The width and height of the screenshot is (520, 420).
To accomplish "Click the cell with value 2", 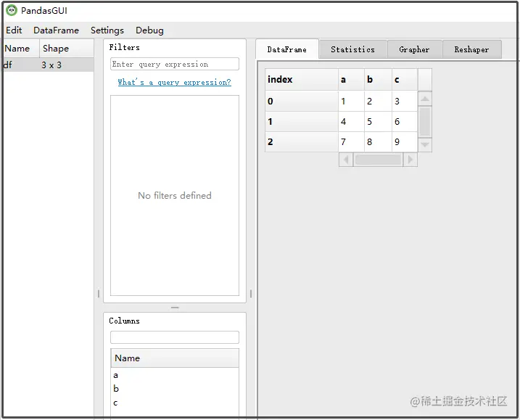I will 378,101.
